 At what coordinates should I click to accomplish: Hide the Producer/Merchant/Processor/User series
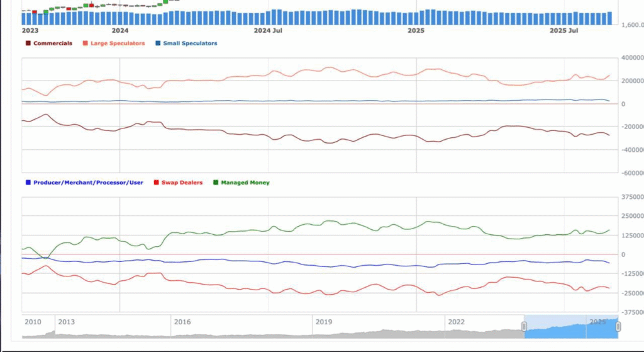coord(87,183)
